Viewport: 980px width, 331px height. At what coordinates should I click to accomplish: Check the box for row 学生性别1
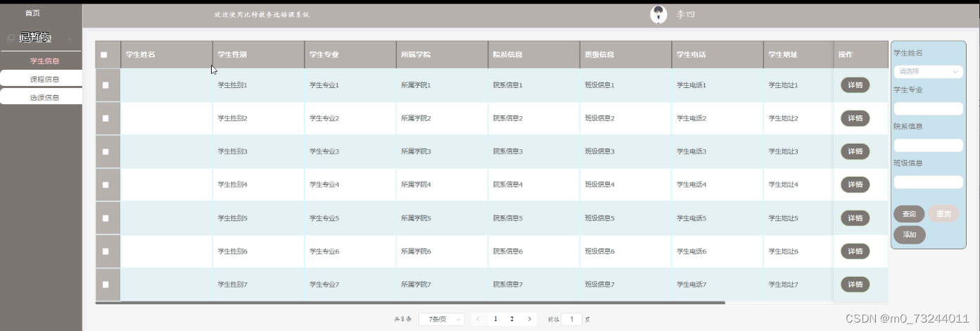(x=106, y=85)
